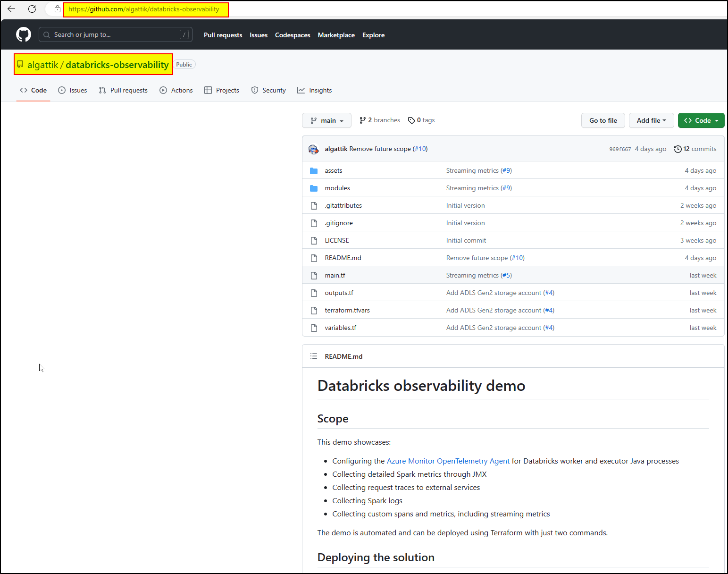Open the LICENSE file
Viewport: 728px width, 574px height.
(337, 240)
